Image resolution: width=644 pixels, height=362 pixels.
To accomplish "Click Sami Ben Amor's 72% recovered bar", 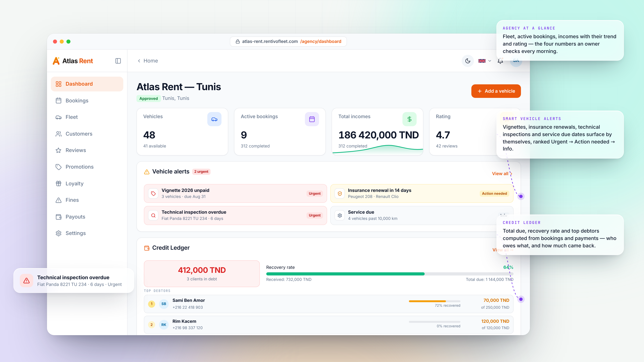I will pos(435,301).
